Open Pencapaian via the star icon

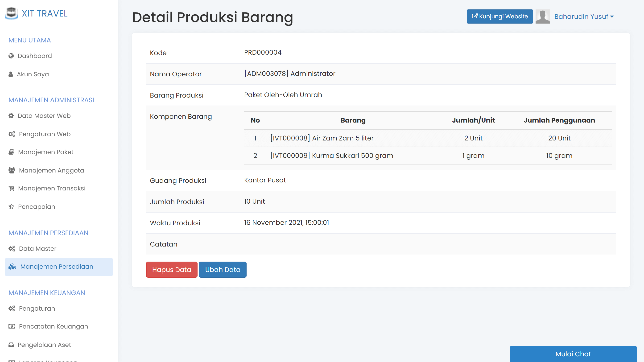click(11, 206)
